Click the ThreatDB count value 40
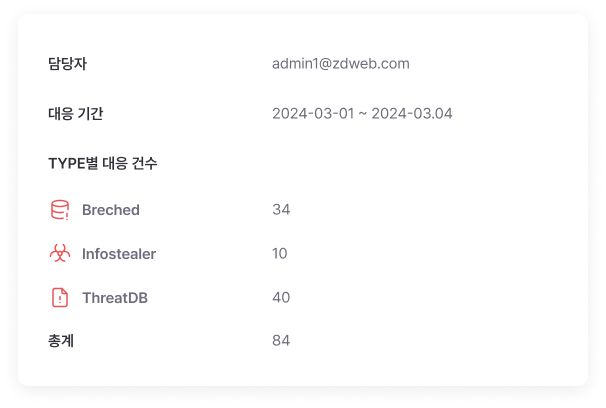 point(281,297)
